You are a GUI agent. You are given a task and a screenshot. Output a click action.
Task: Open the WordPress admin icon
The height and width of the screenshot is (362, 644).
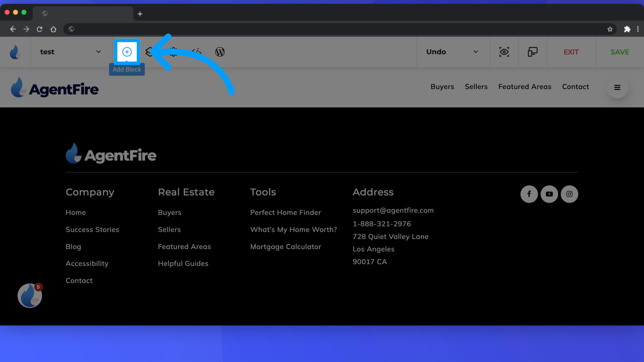click(x=220, y=52)
